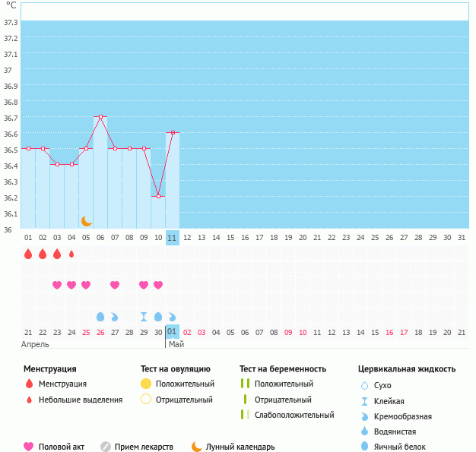Click the 36.7 temperature peak point on day 06
476x452 pixels.
[x=100, y=116]
